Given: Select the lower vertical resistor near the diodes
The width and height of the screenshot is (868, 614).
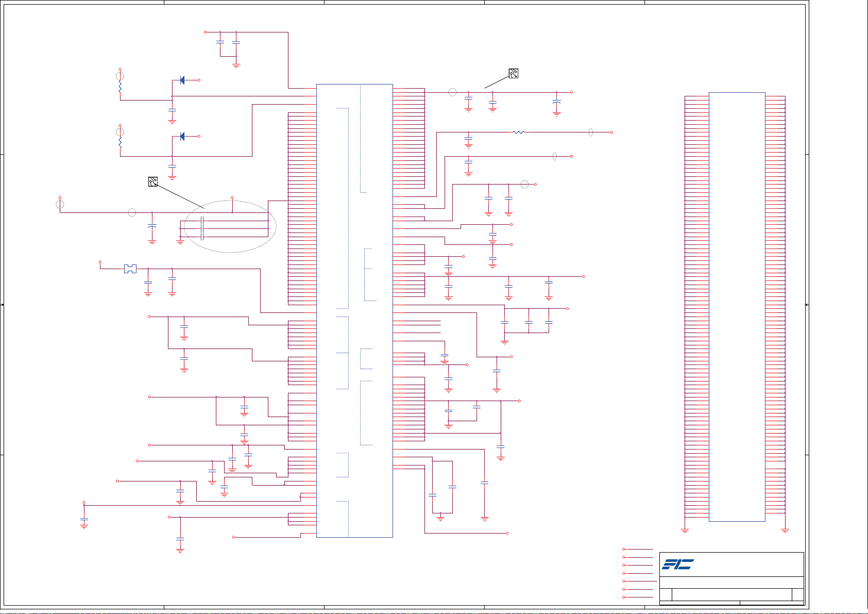Looking at the screenshot, I should pyautogui.click(x=120, y=143).
